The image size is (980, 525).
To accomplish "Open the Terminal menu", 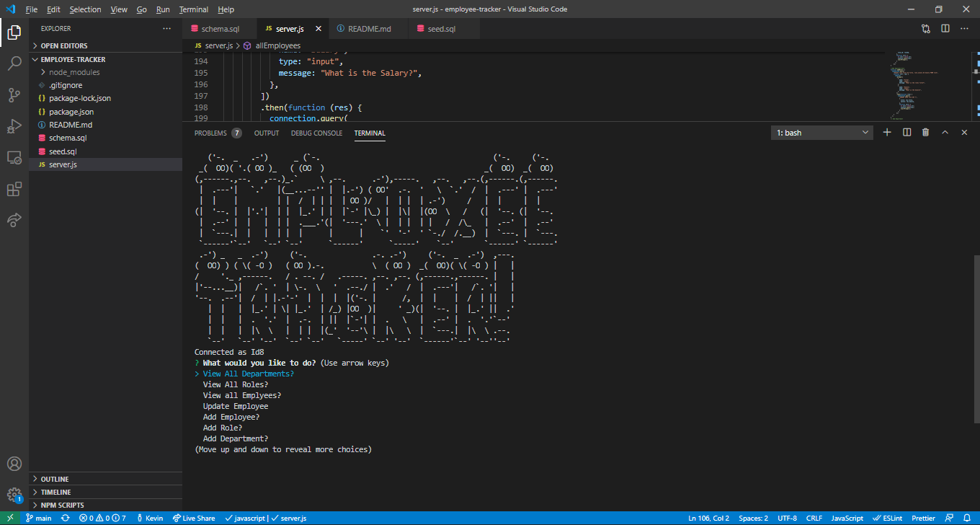I will pyautogui.click(x=194, y=9).
